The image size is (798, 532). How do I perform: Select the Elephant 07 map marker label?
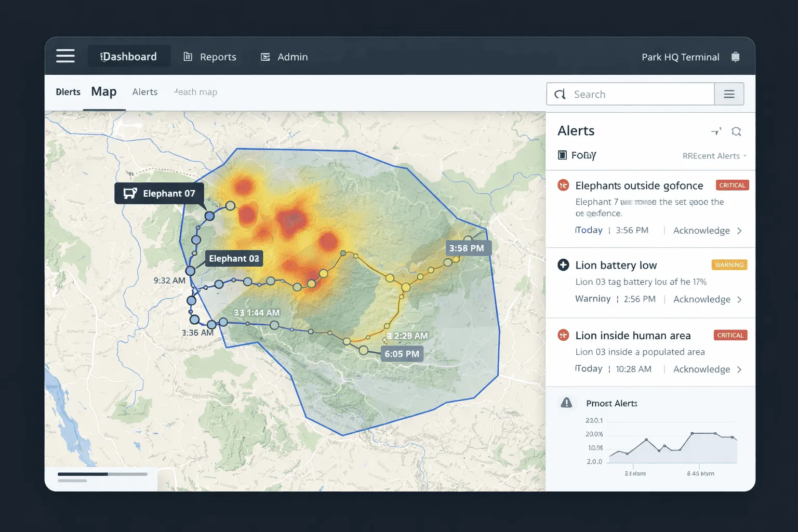(x=159, y=193)
